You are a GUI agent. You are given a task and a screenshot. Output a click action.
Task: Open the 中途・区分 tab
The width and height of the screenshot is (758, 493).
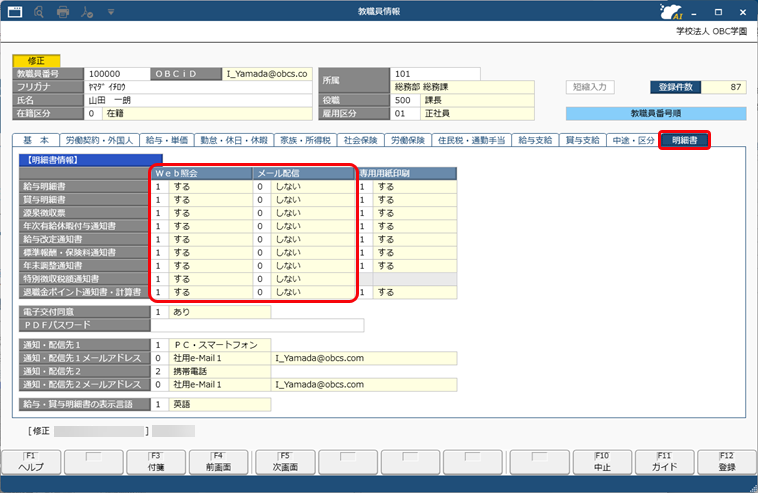[x=633, y=140]
